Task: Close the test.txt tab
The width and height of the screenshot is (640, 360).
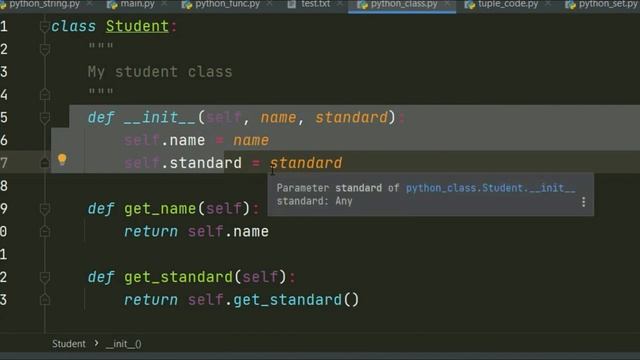Action: click(x=340, y=4)
